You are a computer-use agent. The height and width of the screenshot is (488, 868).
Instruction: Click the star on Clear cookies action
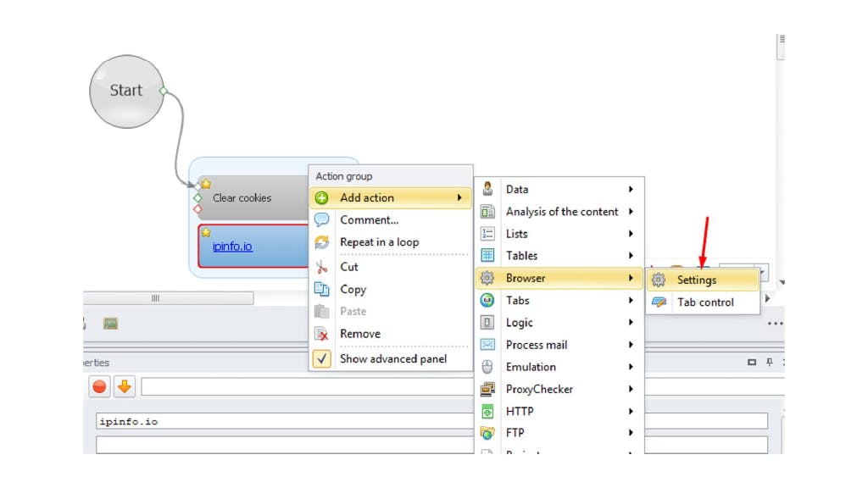pyautogui.click(x=206, y=184)
